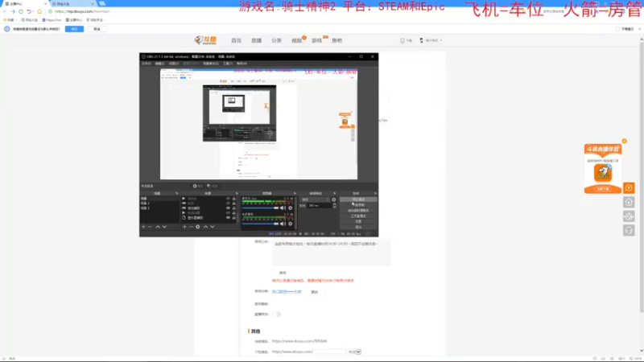Adjust transition duration spinner arrows
Viewport: 644px width, 362px height.
pyautogui.click(x=334, y=206)
